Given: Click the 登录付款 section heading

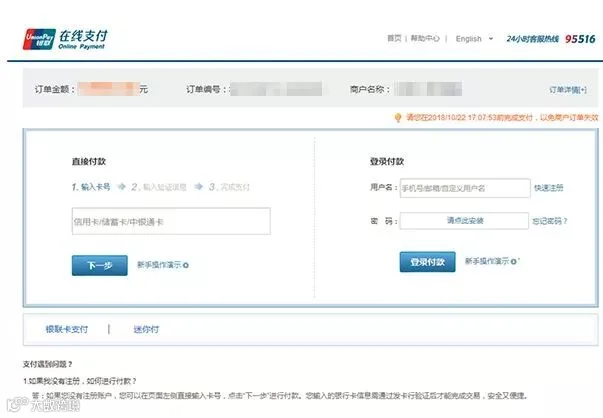Looking at the screenshot, I should point(387,162).
